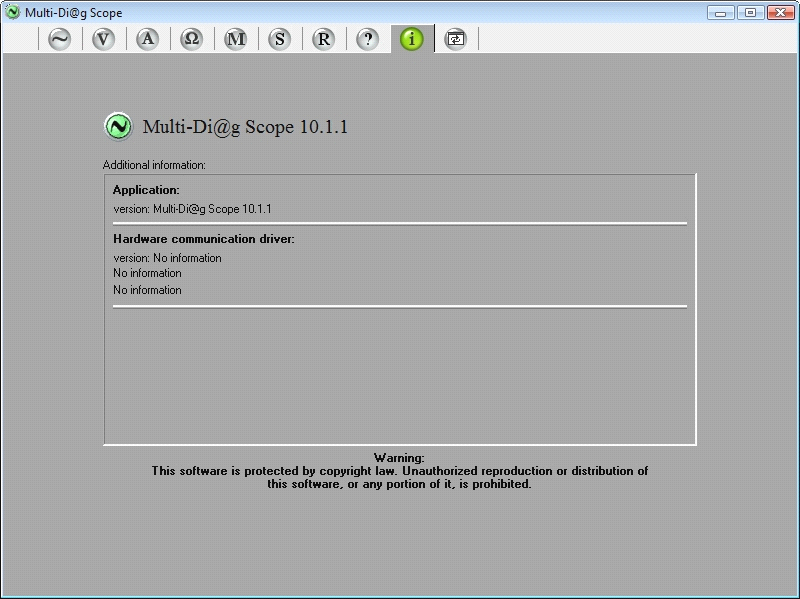The height and width of the screenshot is (599, 800).
Task: Click the S toolbar icon
Action: [x=279, y=39]
